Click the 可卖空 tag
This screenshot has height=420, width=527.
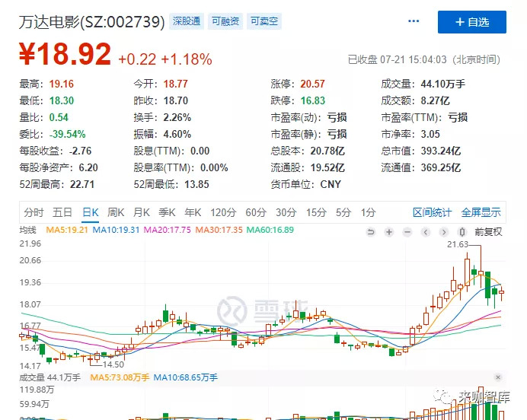(x=264, y=21)
